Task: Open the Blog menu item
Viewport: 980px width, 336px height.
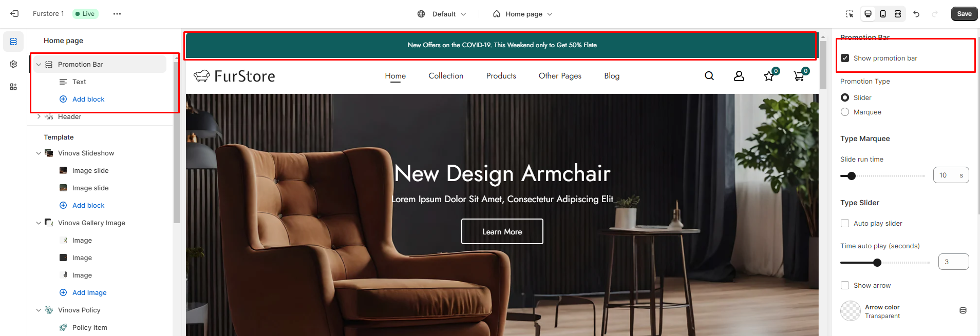Action: click(x=612, y=76)
